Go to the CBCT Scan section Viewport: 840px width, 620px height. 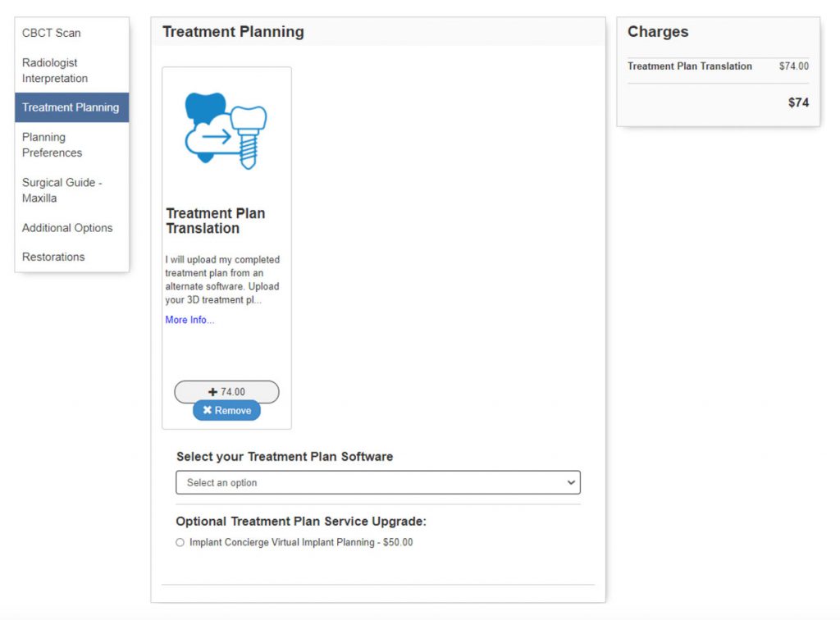click(52, 33)
